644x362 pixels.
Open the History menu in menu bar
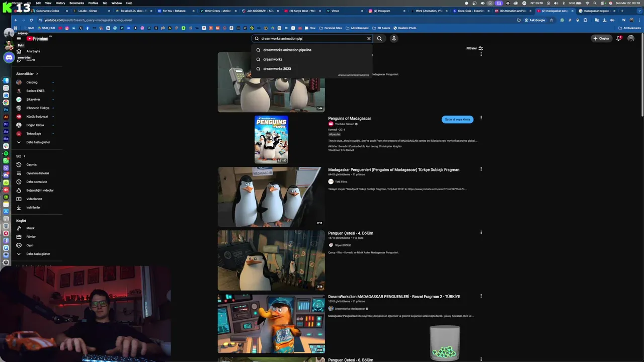tap(60, 3)
